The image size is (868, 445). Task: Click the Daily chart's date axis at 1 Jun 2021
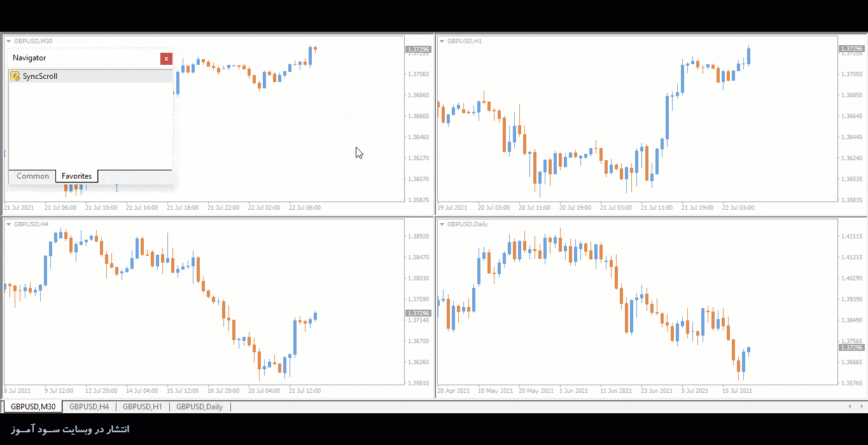pos(574,391)
